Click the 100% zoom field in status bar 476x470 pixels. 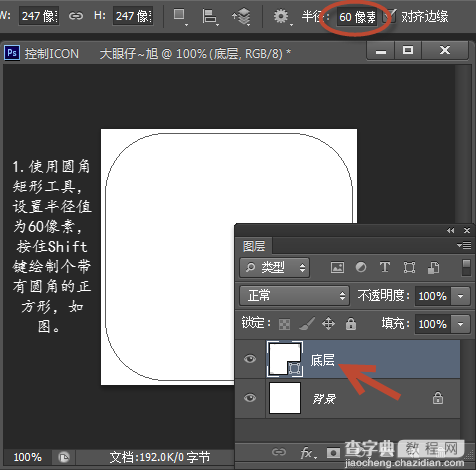(x=28, y=457)
